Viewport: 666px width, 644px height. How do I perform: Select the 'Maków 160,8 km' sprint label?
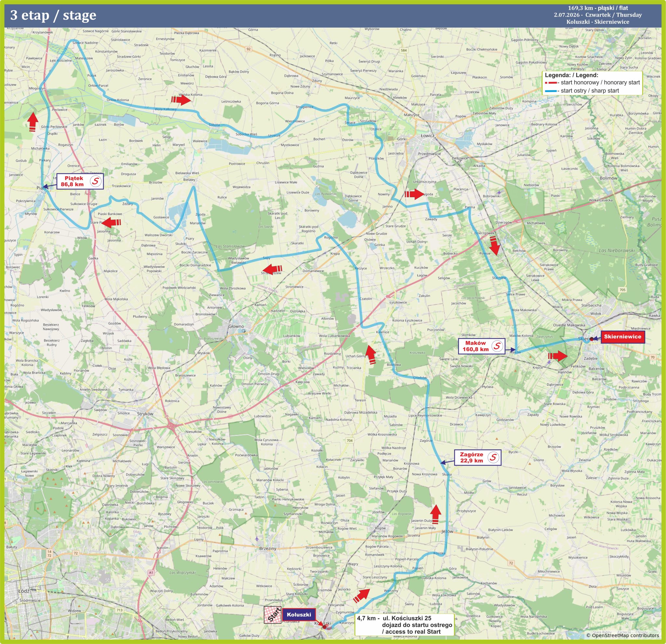coord(481,346)
